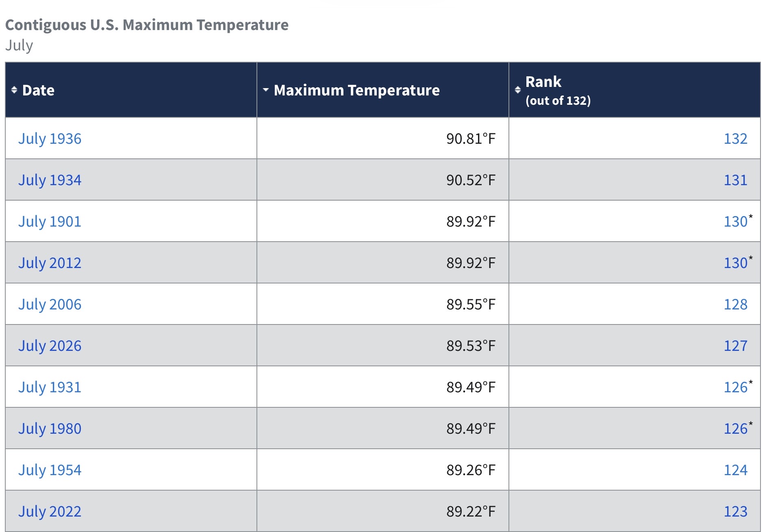Click Maximum Temperature descending sort arrow
This screenshot has width=767, height=532.
tap(266, 90)
